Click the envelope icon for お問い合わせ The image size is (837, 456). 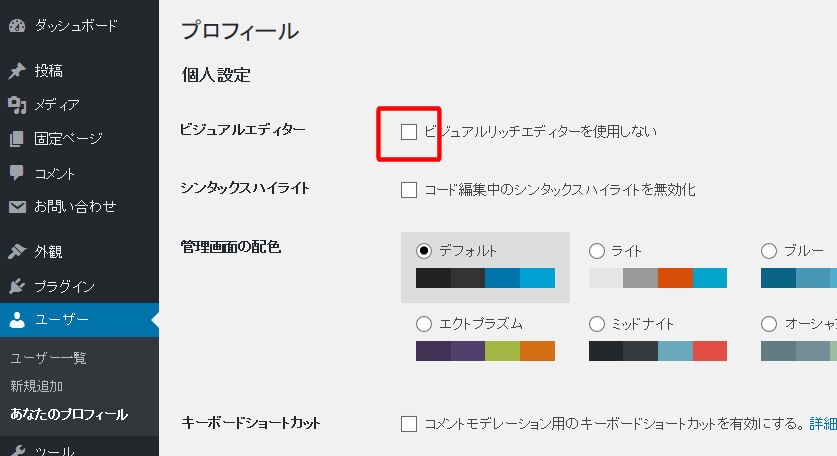[16, 207]
